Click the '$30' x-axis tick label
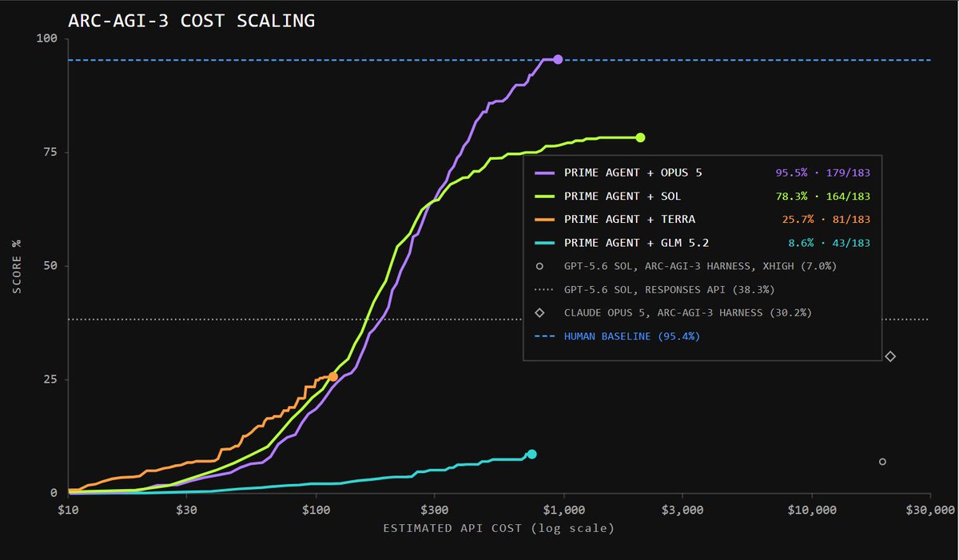Image resolution: width=959 pixels, height=560 pixels. [186, 510]
